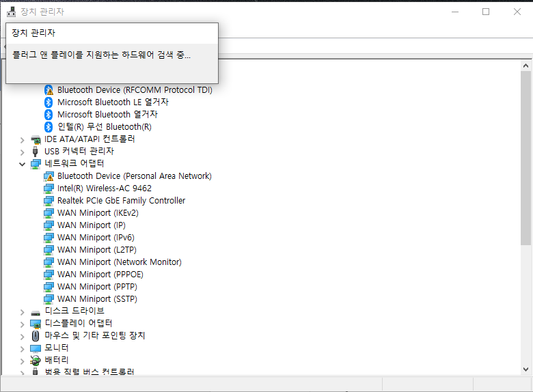Click the 모니터 monitor icon

tap(36, 348)
